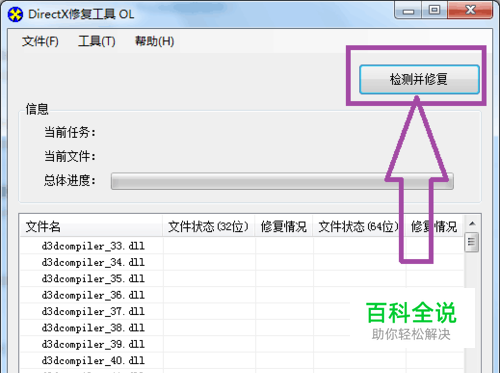Select row d3dcompiler_39.dll
Image resolution: width=500 pixels, height=373 pixels.
coord(242,344)
